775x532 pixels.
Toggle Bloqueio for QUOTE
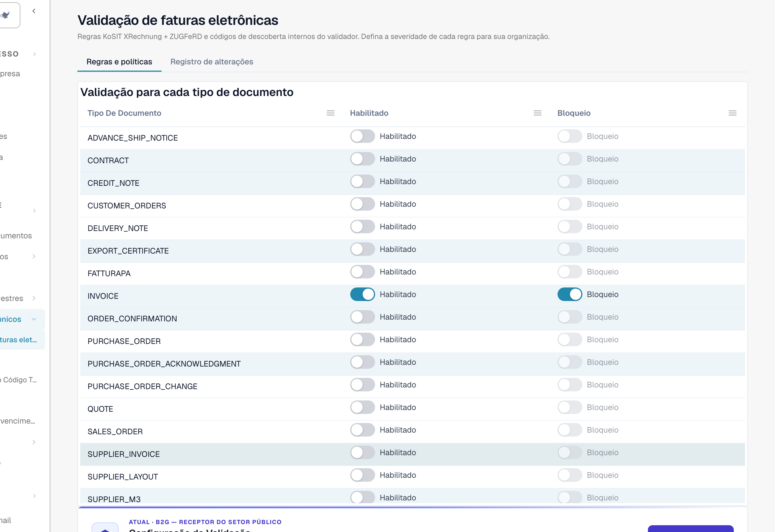[x=570, y=407]
